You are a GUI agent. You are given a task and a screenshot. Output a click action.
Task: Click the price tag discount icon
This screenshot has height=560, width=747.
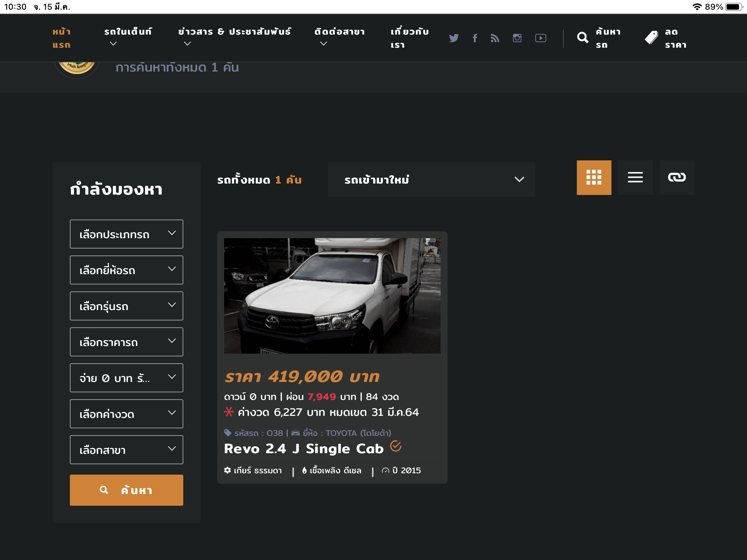click(x=651, y=38)
